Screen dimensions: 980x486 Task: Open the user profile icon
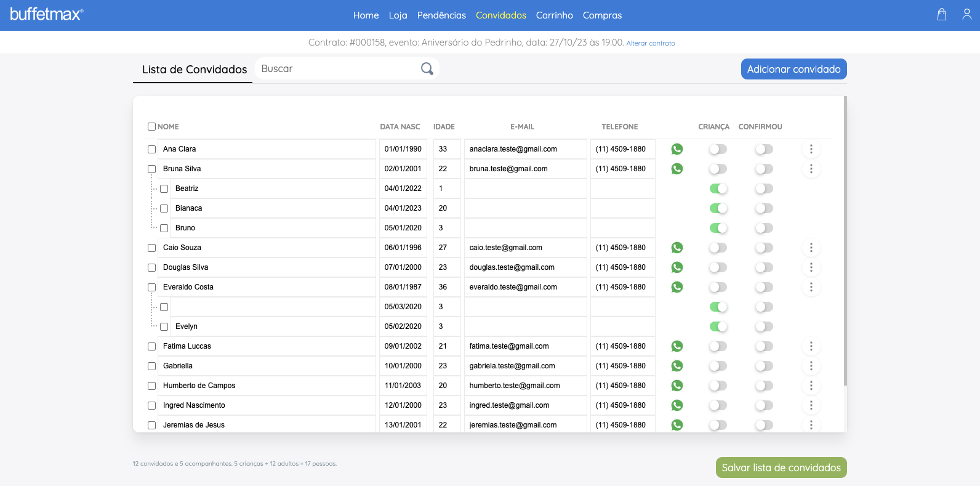(x=967, y=15)
